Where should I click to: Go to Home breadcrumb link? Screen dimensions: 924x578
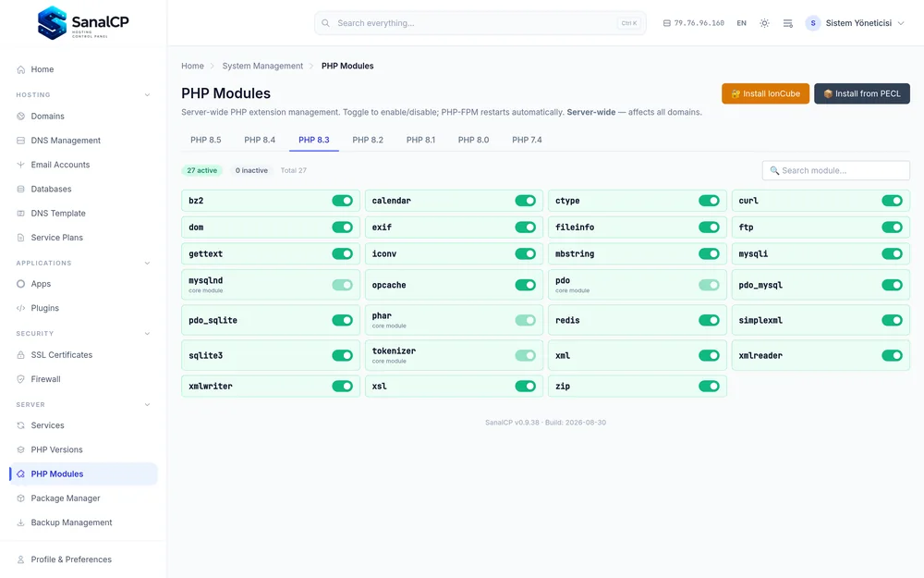pyautogui.click(x=193, y=66)
